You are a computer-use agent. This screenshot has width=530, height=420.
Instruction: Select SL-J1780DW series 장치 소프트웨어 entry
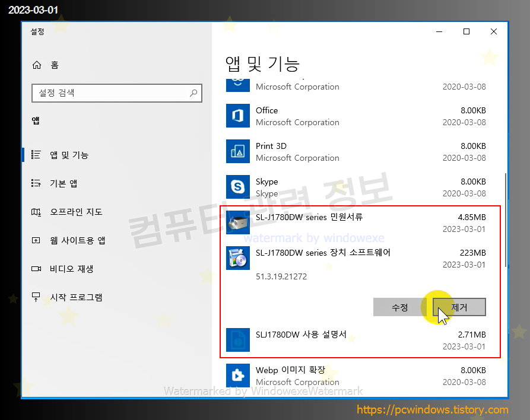click(323, 253)
